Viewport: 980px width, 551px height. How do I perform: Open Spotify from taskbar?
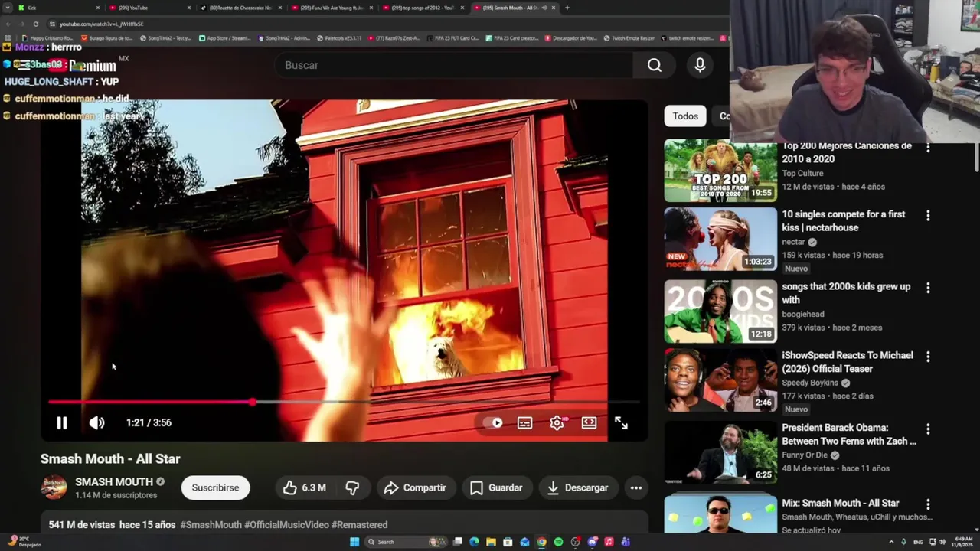coord(558,542)
